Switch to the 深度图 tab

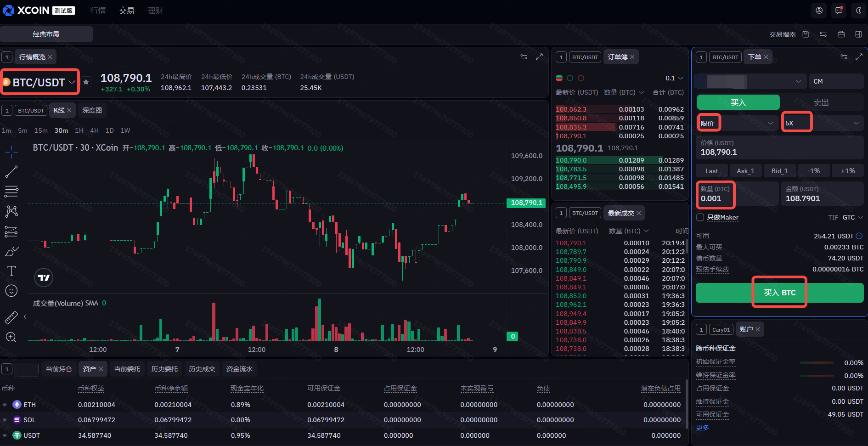pos(92,110)
